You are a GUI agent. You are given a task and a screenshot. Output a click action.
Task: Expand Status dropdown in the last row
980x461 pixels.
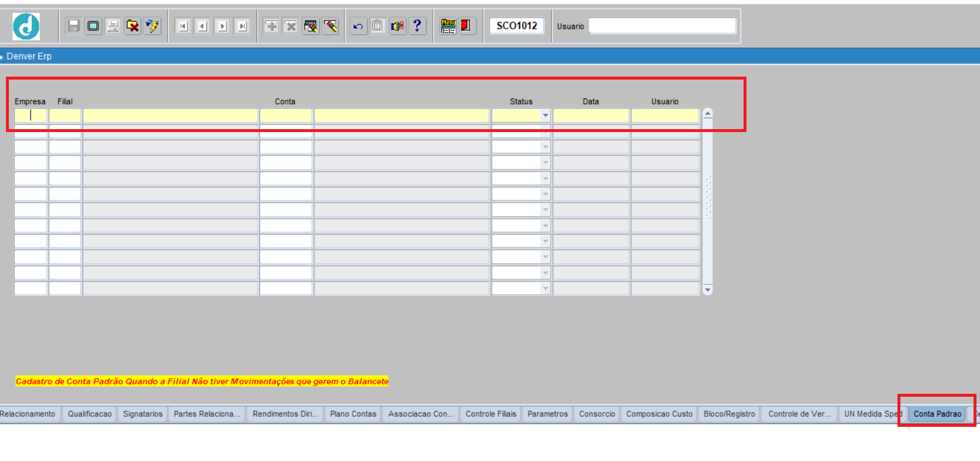tap(545, 288)
